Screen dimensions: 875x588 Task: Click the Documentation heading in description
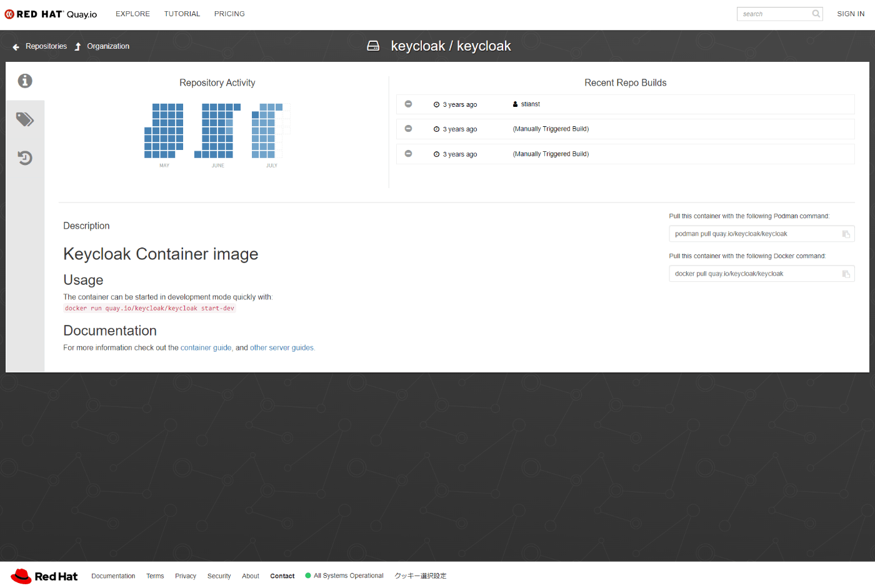click(110, 331)
